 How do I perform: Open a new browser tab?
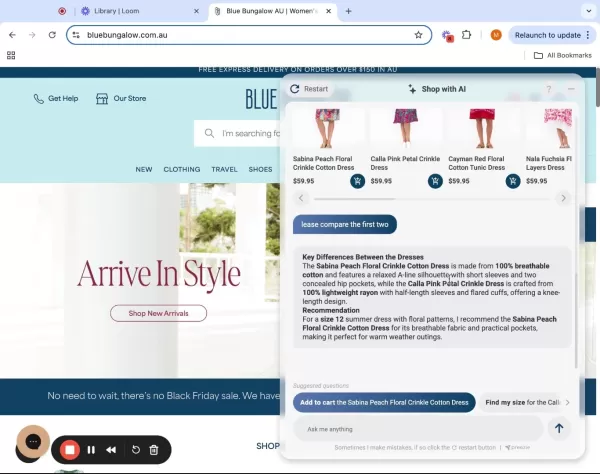tap(348, 11)
